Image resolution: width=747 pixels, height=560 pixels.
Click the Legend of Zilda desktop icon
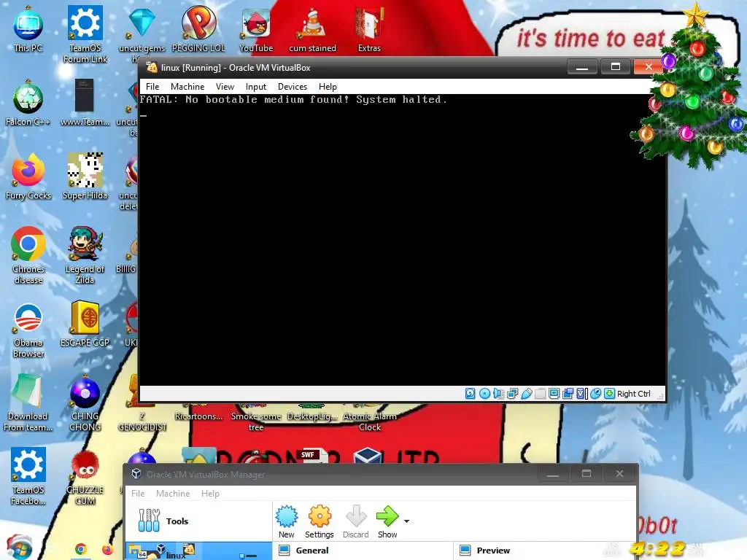coord(85,255)
